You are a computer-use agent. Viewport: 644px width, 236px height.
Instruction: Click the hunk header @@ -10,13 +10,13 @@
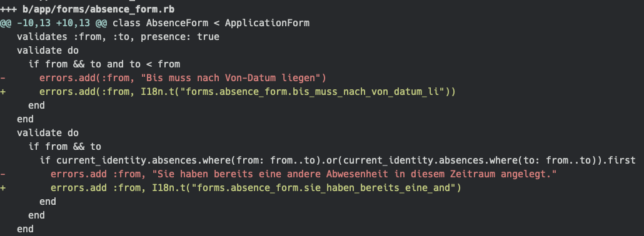(54, 23)
